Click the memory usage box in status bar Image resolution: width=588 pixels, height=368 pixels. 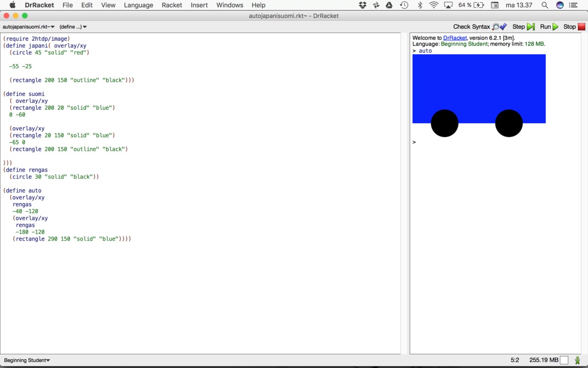564,360
